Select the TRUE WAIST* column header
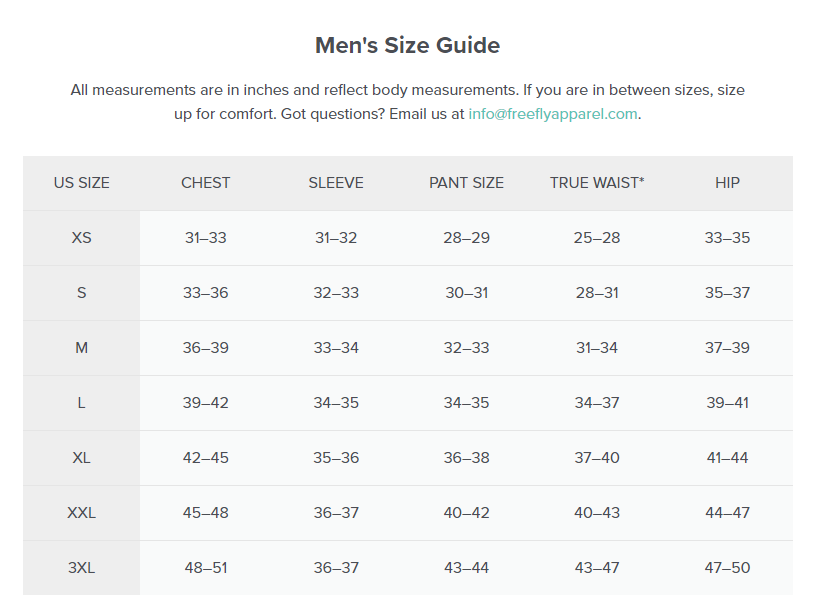 597,183
